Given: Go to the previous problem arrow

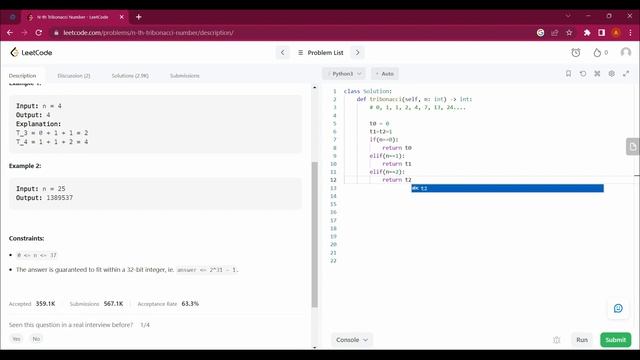Looking at the screenshot, I should point(282,52).
